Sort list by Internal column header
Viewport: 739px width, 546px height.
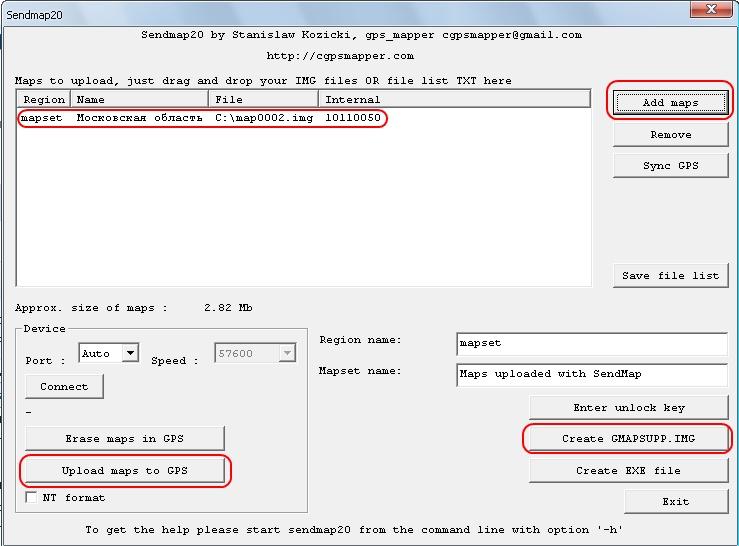[455, 99]
